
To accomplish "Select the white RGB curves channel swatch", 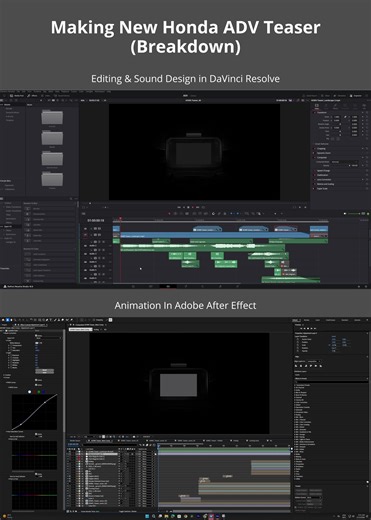I will click(x=29, y=392).
